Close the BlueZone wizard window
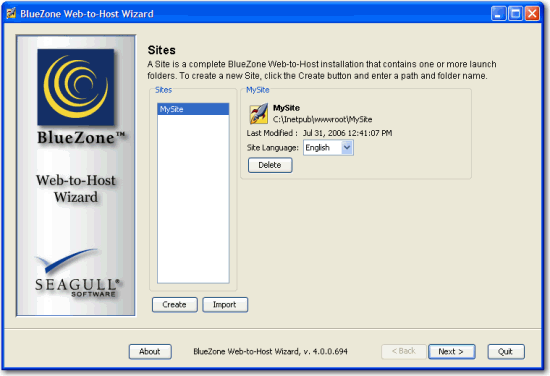Screen dimensions: 550x376 (x=532, y=14)
